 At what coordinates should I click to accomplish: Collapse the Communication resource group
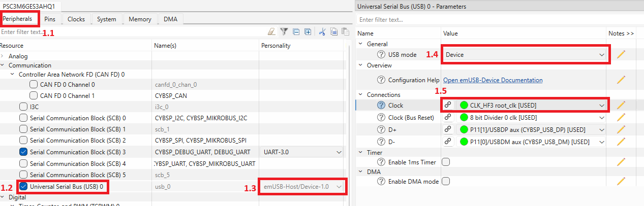(3, 65)
